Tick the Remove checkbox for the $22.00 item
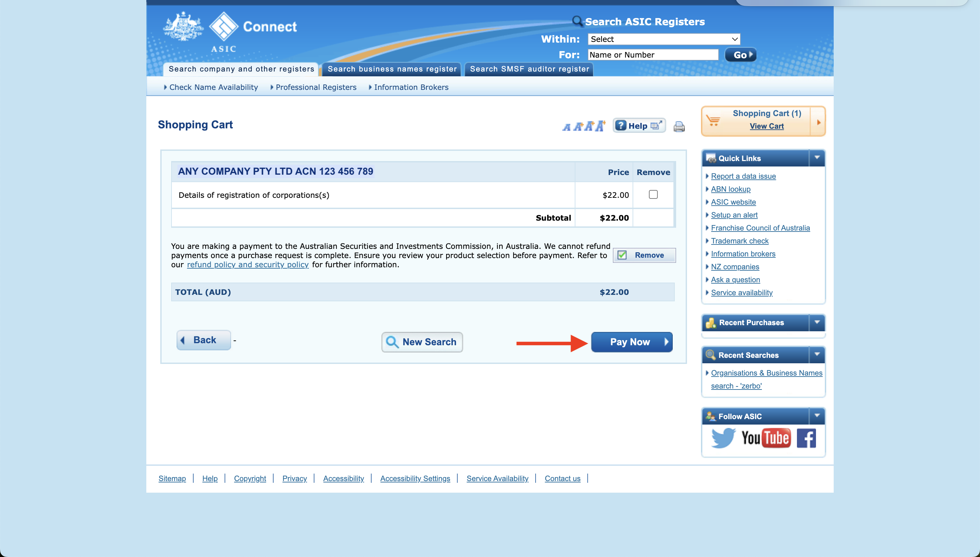The width and height of the screenshot is (980, 557). tap(653, 195)
